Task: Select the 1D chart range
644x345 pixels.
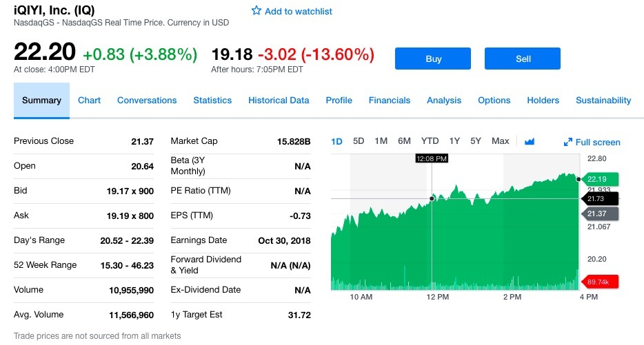Action: [x=336, y=142]
